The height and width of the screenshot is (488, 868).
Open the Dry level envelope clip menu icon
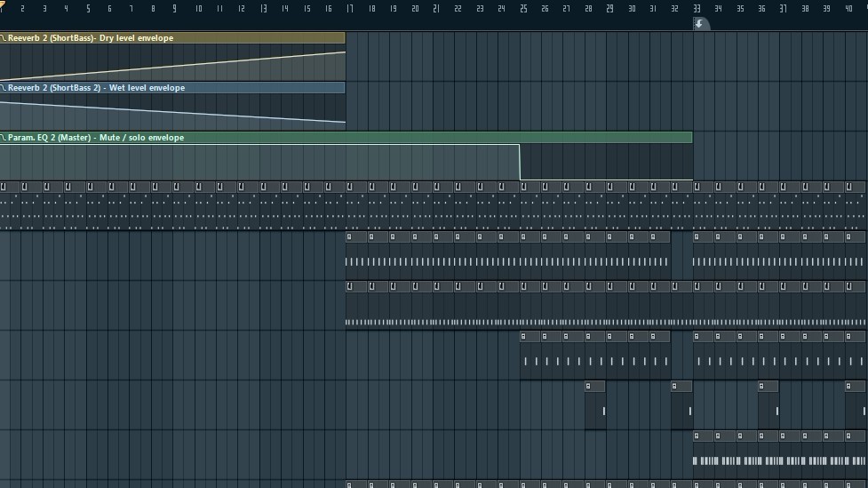pos(4,38)
